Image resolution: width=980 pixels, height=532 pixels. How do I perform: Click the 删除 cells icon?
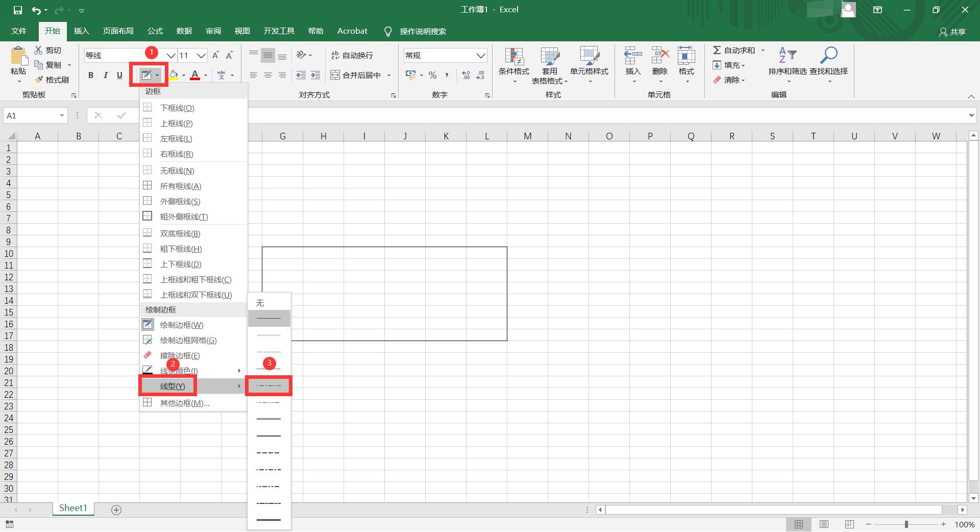pyautogui.click(x=660, y=56)
